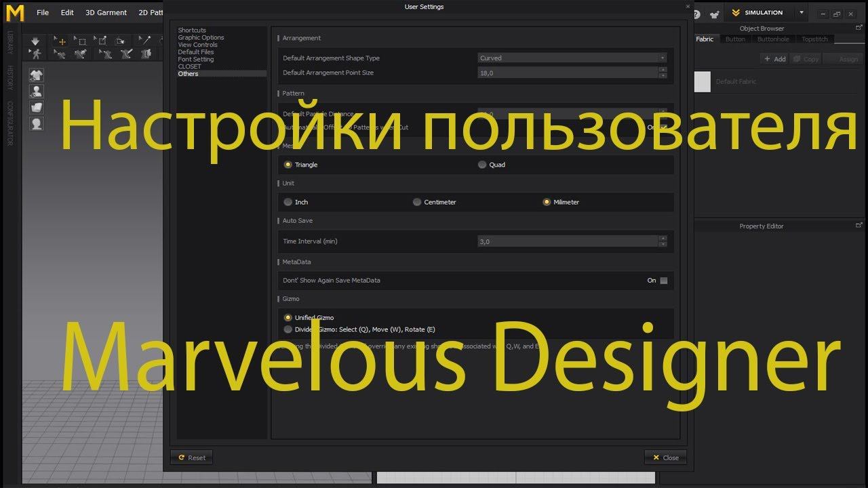Image resolution: width=868 pixels, height=488 pixels.
Task: Choose Centimeter as the unit
Action: coord(417,202)
